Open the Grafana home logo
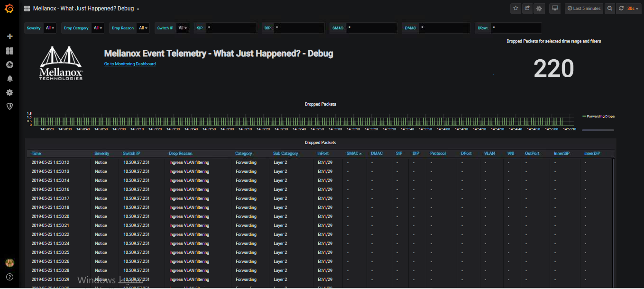The height and width of the screenshot is (289, 644). [x=9, y=9]
